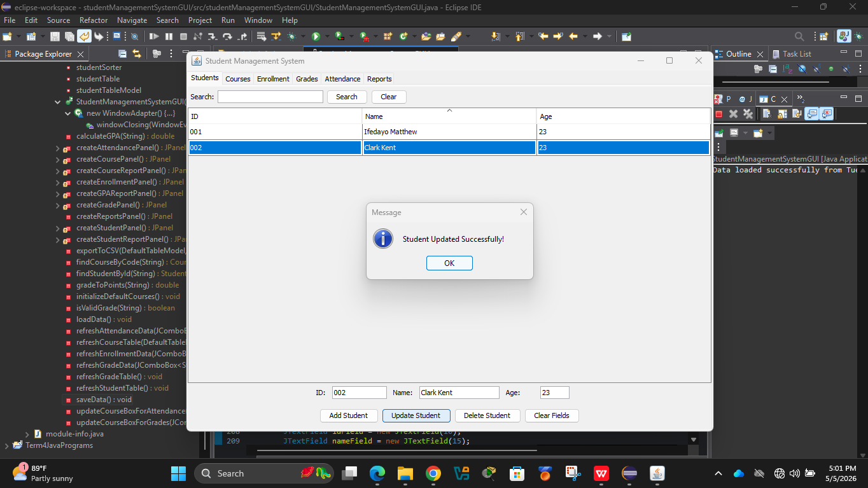The height and width of the screenshot is (488, 868).
Task: Switch to the Debug perspective icon
Action: tap(858, 36)
